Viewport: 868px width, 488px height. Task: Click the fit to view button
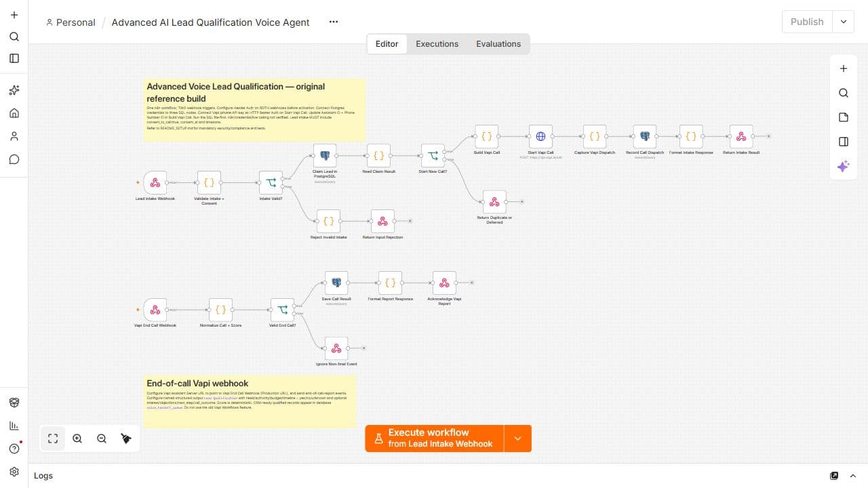click(x=53, y=439)
